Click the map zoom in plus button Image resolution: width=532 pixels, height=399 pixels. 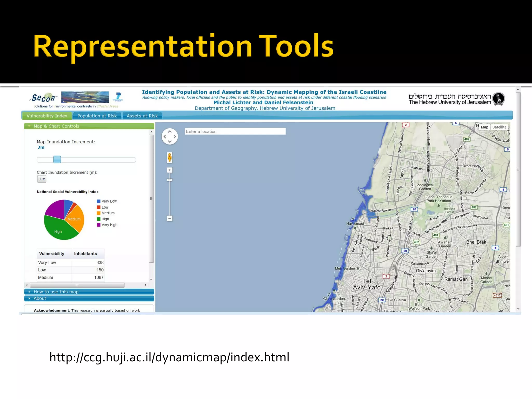tap(170, 170)
